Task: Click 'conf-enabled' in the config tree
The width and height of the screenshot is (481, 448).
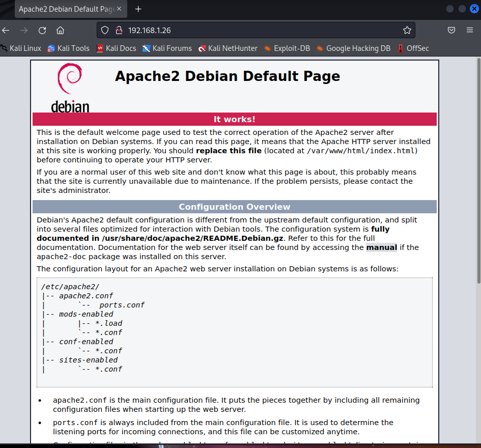Action: click(x=86, y=342)
